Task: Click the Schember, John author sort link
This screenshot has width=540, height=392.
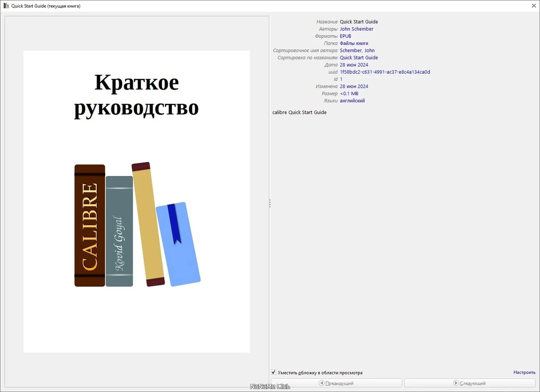Action: coord(357,50)
